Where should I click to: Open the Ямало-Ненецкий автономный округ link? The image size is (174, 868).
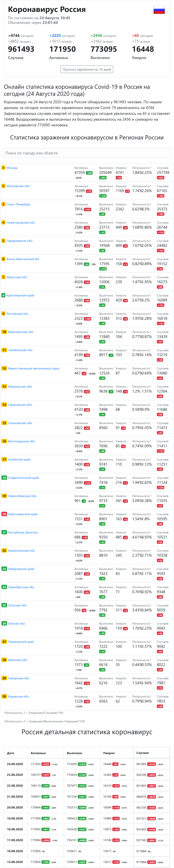[34, 368]
